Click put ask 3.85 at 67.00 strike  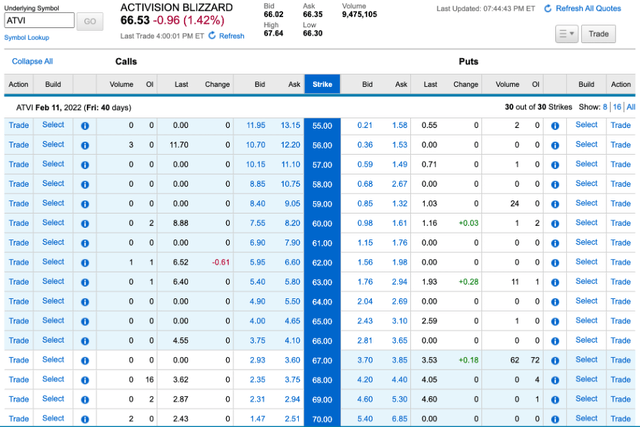(x=400, y=360)
